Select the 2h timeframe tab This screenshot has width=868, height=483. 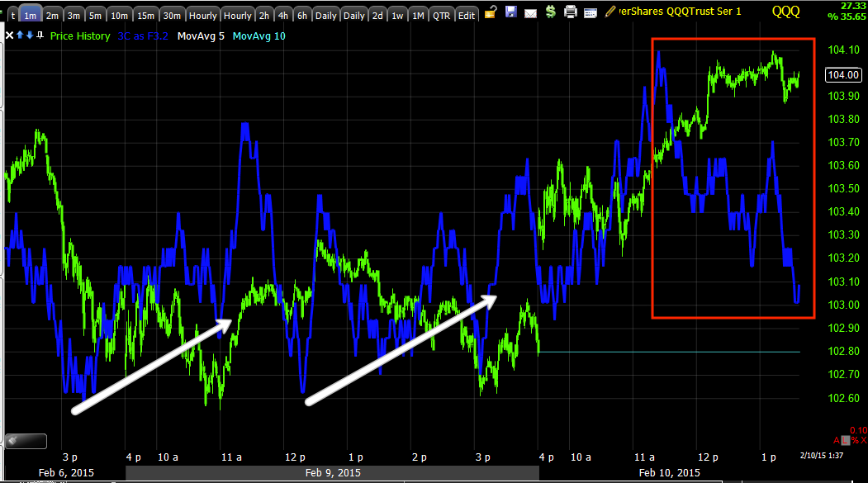pyautogui.click(x=264, y=16)
